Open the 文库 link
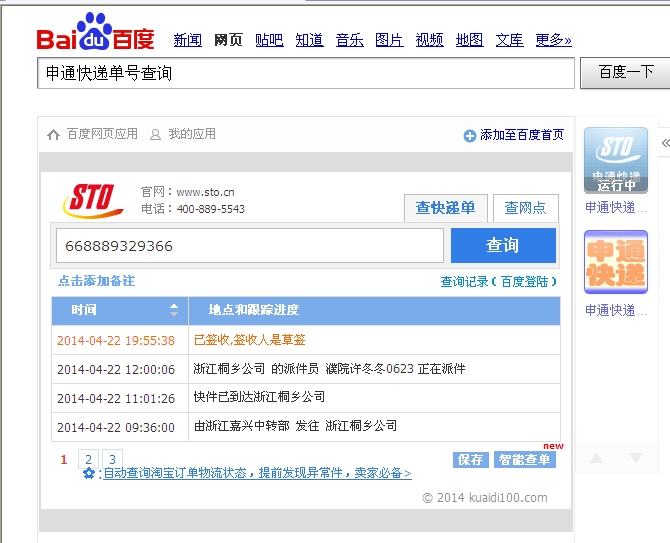 tap(509, 40)
